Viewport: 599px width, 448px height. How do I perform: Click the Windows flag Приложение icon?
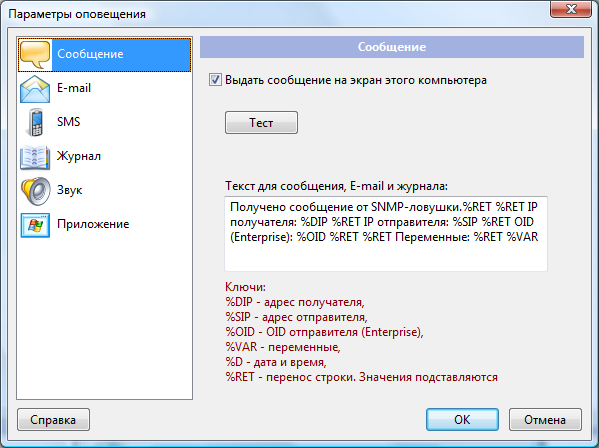[35, 225]
